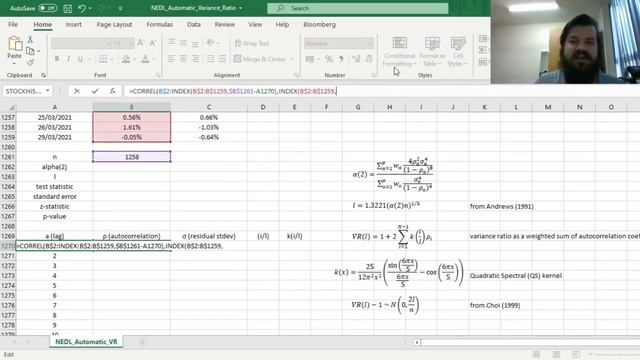The image size is (640, 360).
Task: Select the NEDL_Automatic_VR sheet tab
Action: [x=86, y=342]
